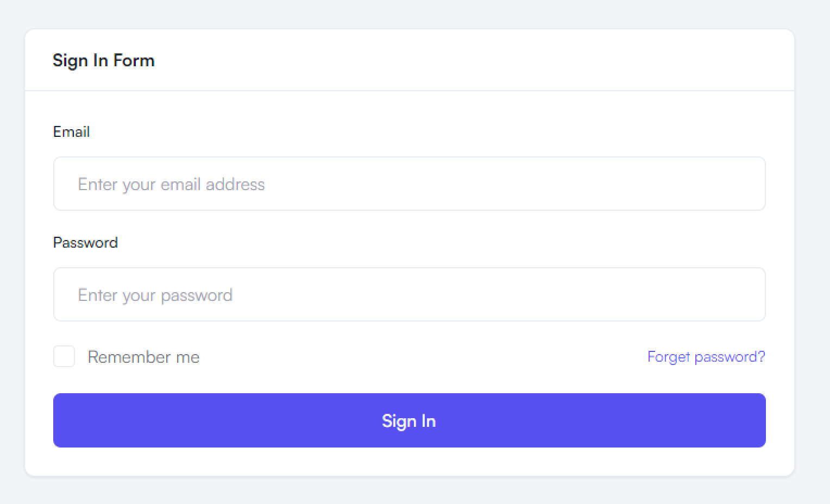830x504 pixels.
Task: Focus the Password input field
Action: 409,295
